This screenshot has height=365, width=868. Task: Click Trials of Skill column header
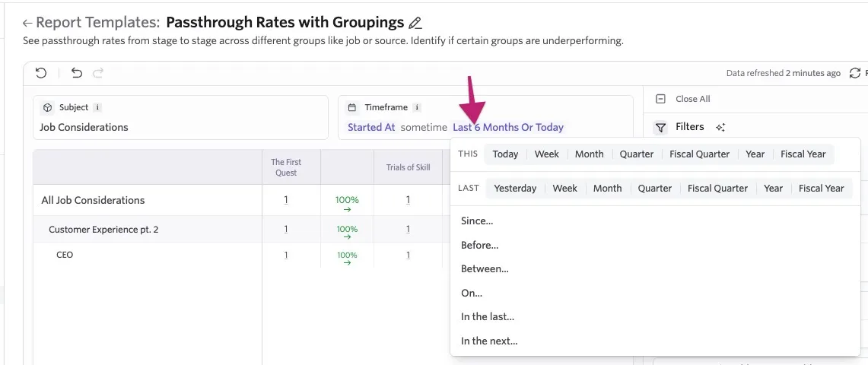pos(408,167)
